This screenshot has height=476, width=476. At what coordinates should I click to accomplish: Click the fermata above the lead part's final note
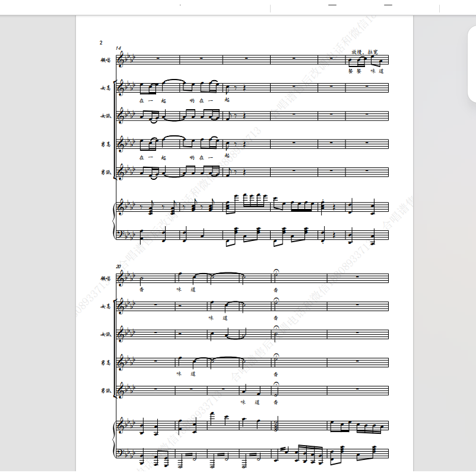point(276,271)
